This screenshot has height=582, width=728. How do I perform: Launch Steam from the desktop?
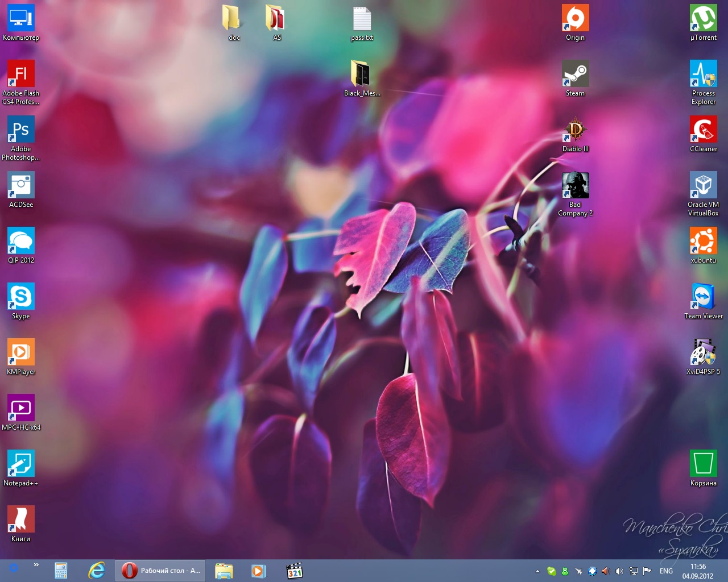(575, 78)
